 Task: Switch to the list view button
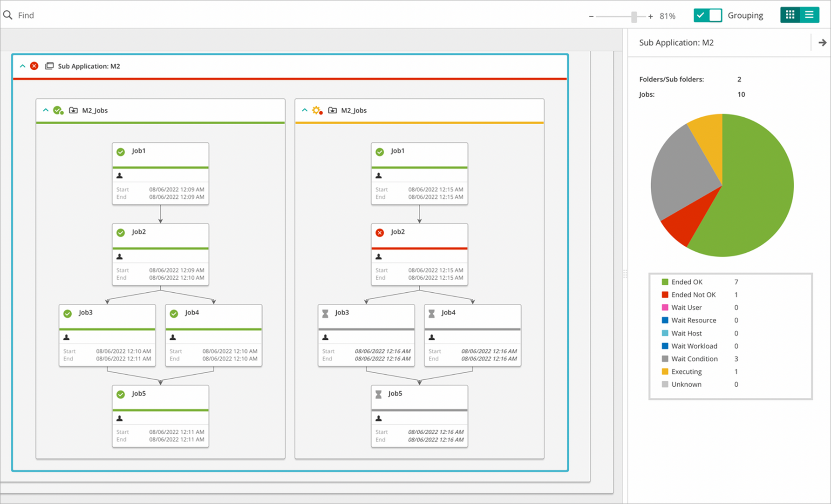pyautogui.click(x=810, y=15)
